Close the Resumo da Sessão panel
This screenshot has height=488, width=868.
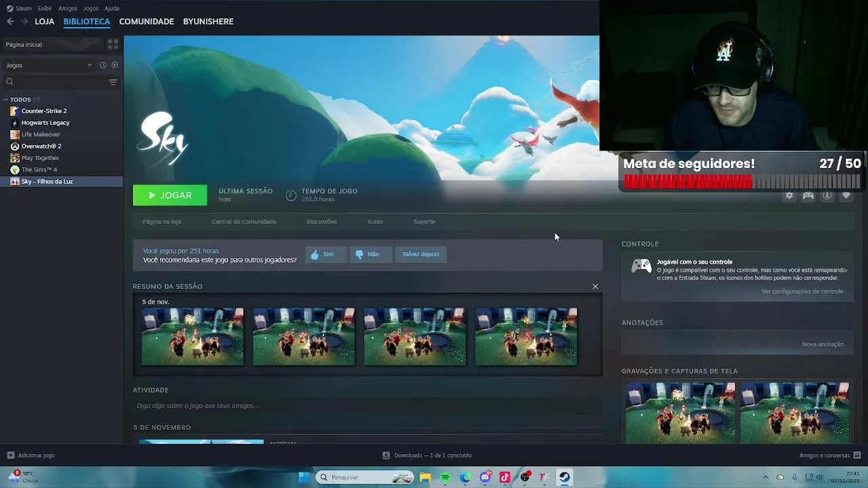click(595, 287)
